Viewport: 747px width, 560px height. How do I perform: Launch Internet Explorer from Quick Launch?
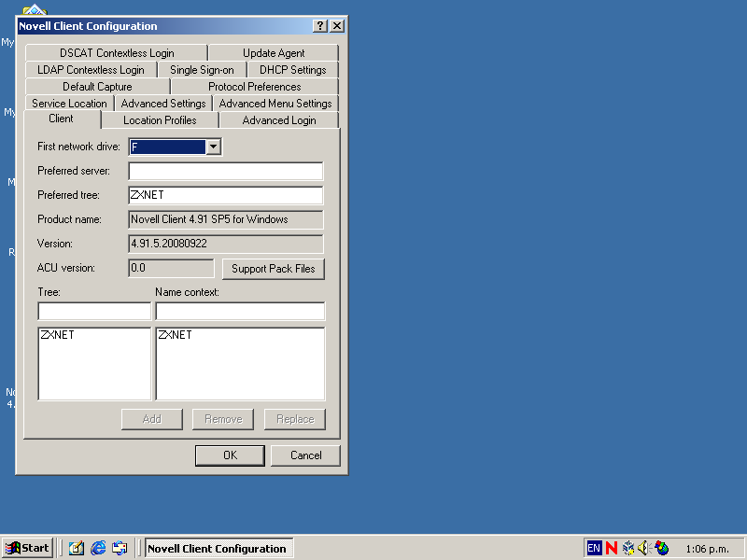coord(98,548)
